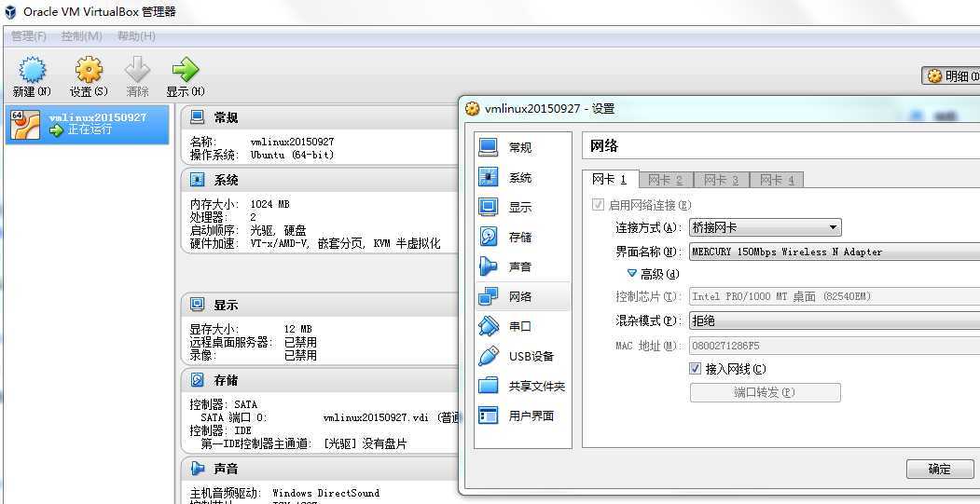
Task: Select 串口 category in settings sidebar
Action: pos(522,326)
